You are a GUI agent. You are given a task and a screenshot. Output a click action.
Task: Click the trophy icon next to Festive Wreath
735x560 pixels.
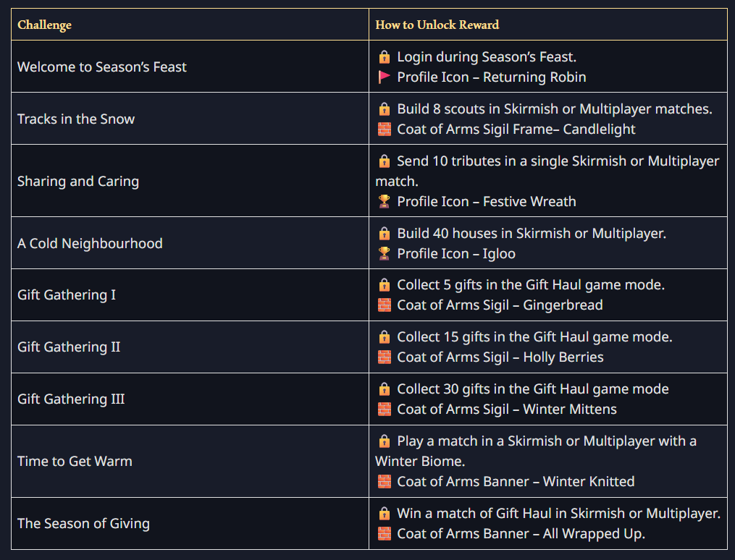384,201
